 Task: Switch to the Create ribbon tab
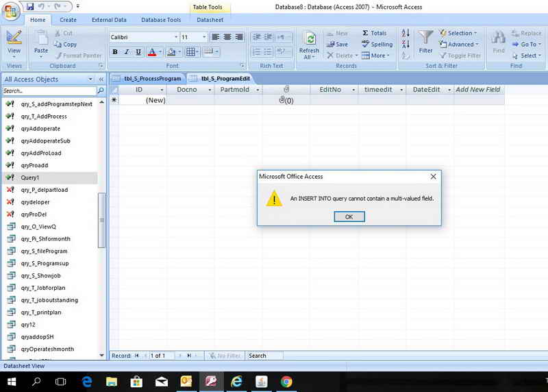click(68, 20)
